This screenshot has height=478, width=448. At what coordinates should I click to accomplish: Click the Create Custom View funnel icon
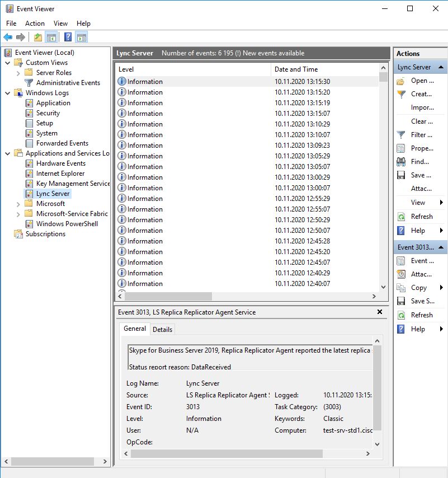coord(401,94)
